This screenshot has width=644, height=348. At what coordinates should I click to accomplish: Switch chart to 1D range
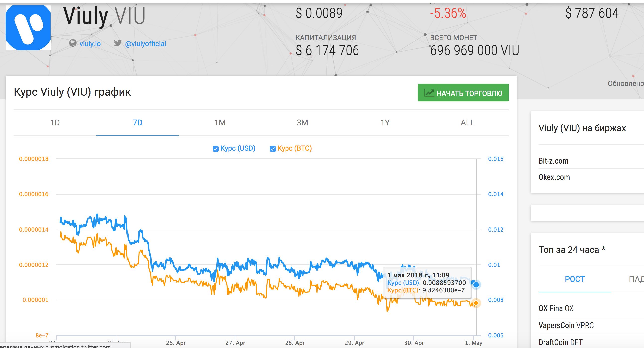[x=55, y=123]
